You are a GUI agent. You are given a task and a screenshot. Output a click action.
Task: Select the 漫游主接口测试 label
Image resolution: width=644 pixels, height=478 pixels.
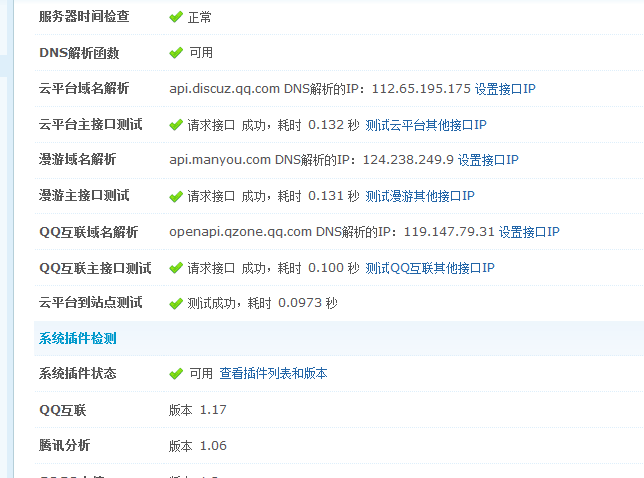point(84,195)
